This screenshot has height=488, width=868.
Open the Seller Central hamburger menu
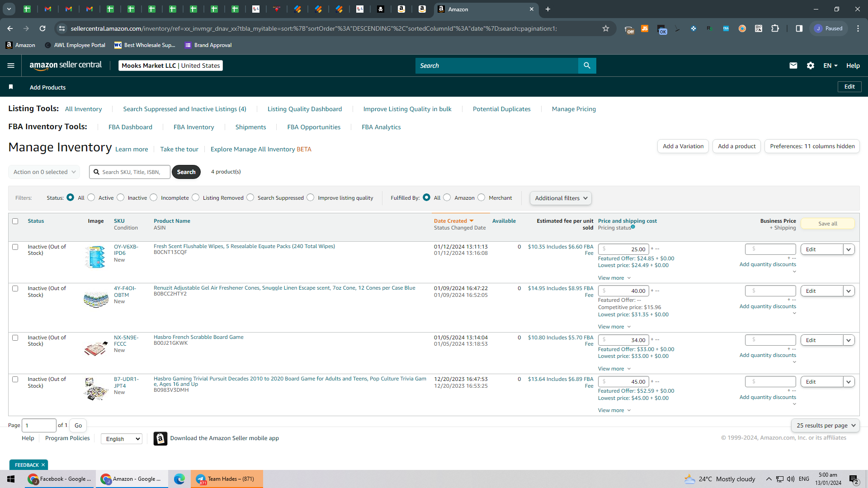[11, 66]
